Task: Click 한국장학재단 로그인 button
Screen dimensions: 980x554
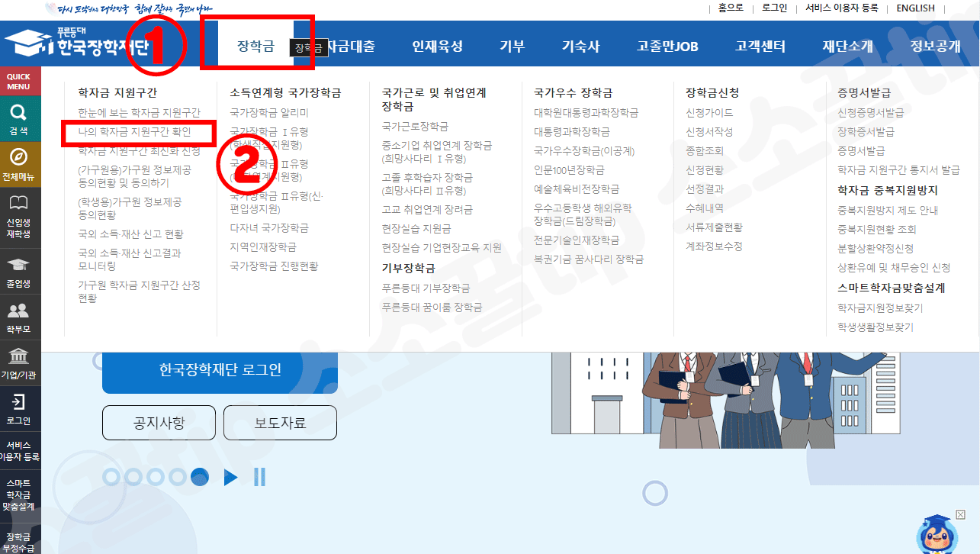Action: 220,370
